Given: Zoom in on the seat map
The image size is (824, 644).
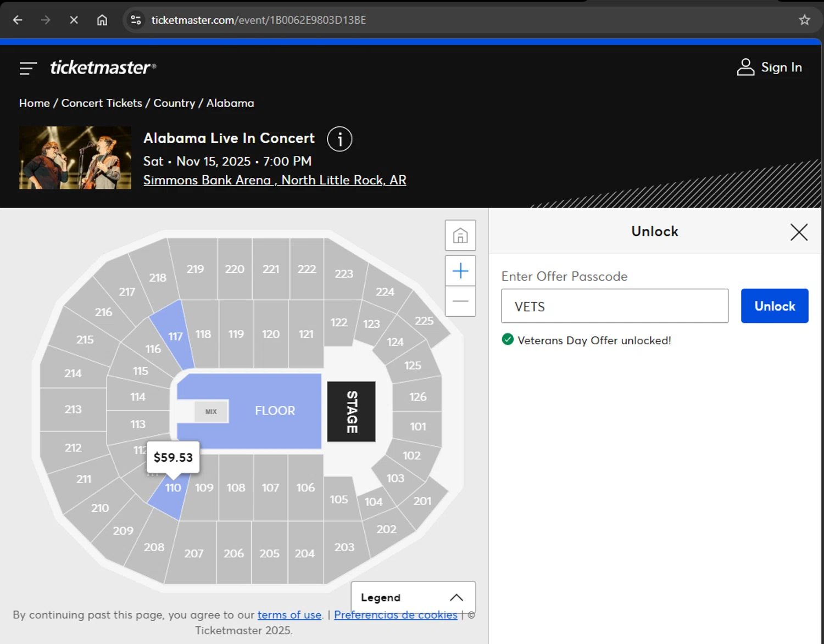Looking at the screenshot, I should [460, 271].
